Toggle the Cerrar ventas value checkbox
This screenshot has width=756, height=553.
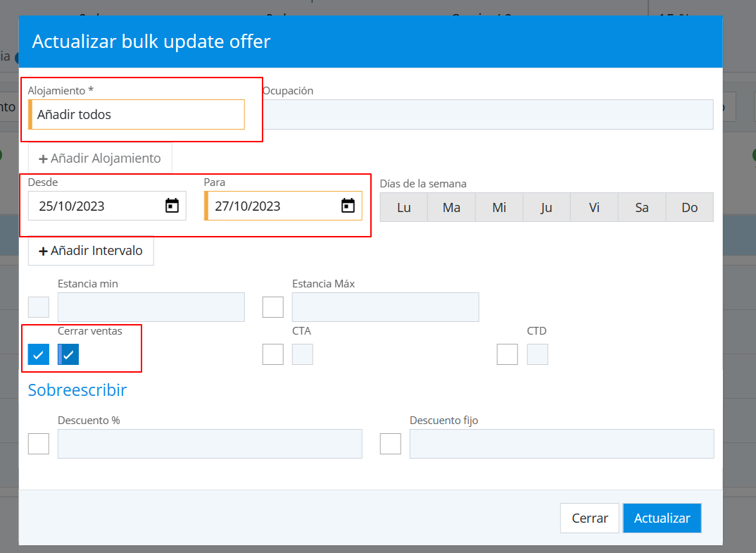pos(68,354)
